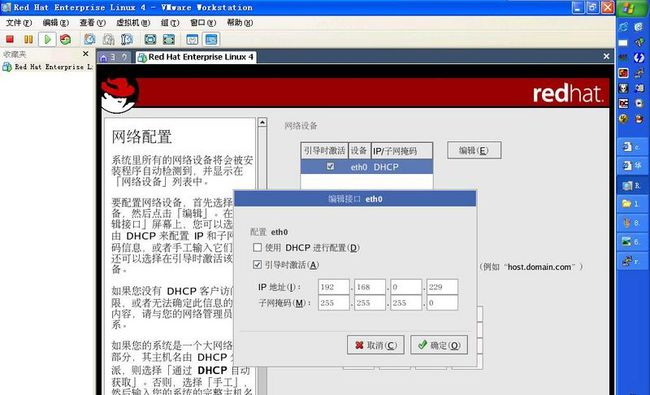Power on the VM with green play icon
Screen dimensions: 650x395
[x=47, y=39]
